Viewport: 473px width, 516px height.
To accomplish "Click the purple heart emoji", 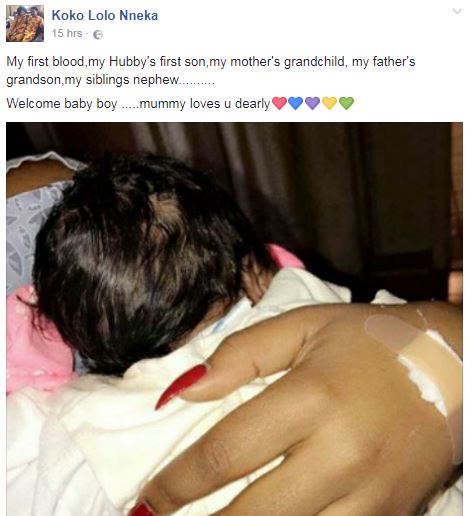I will pos(312,103).
